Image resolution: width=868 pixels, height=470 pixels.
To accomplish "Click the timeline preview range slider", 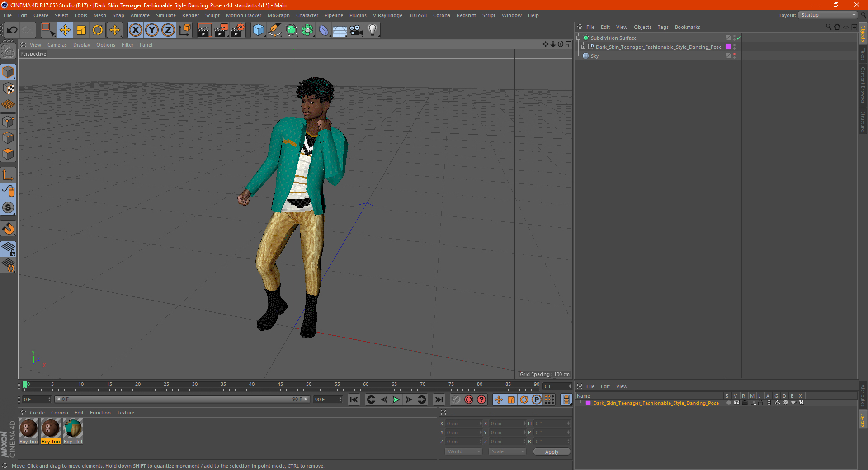I will point(183,399).
